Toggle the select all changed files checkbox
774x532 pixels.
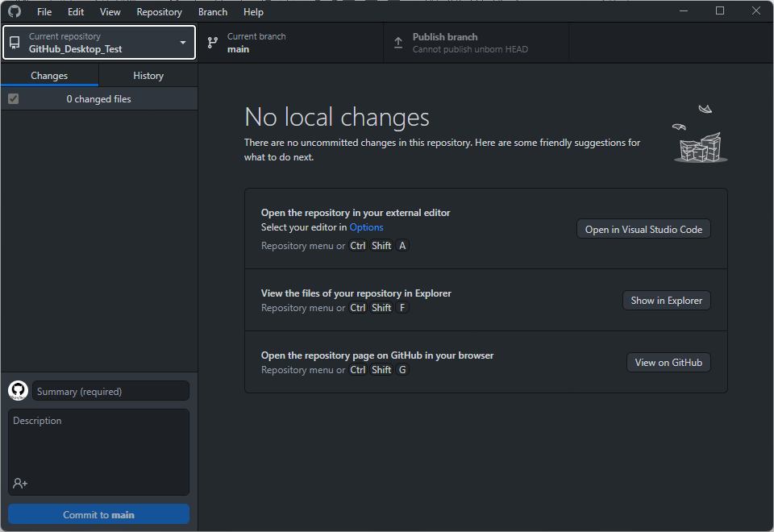coord(14,98)
